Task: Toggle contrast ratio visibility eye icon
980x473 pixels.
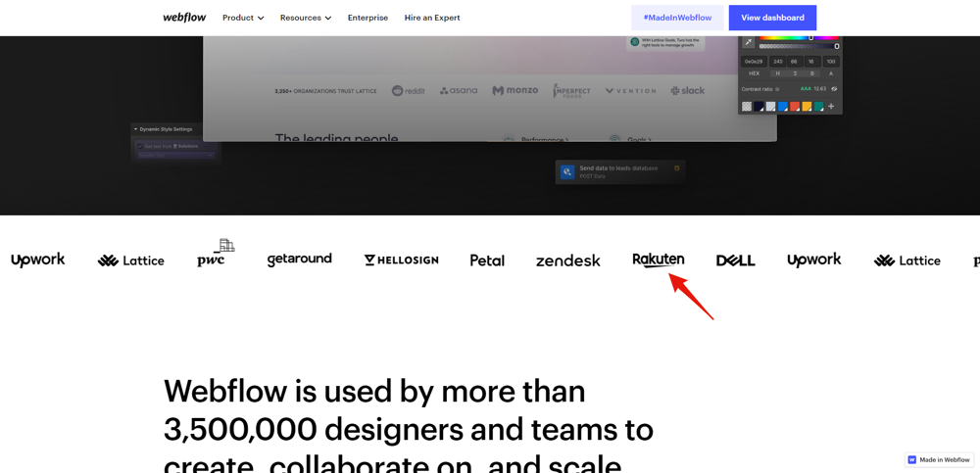Action: (x=834, y=89)
